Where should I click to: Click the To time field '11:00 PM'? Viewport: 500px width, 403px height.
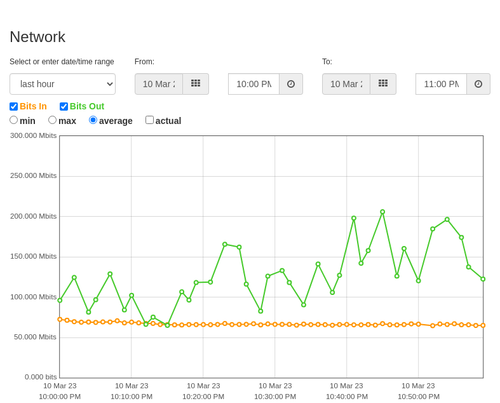click(441, 84)
